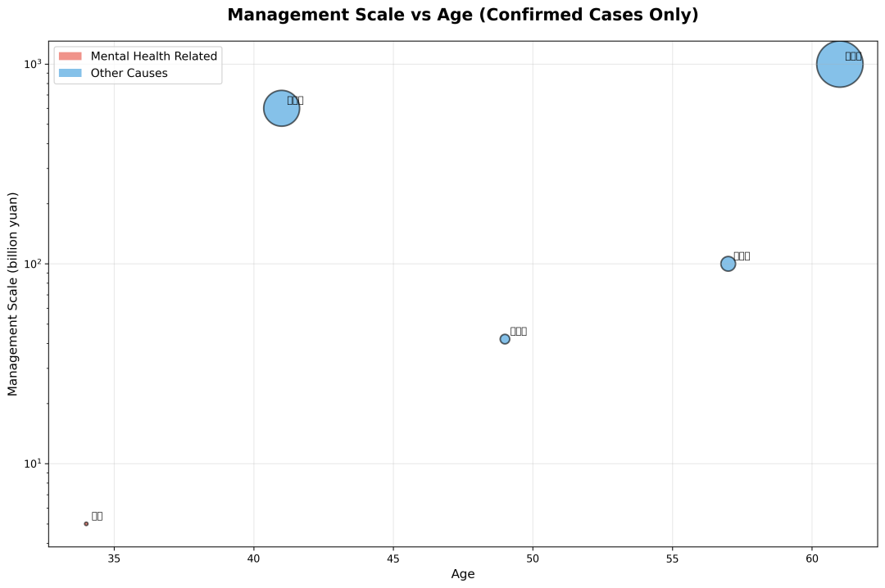
Task: Select the x-axis tick label 50
Action: click(533, 559)
